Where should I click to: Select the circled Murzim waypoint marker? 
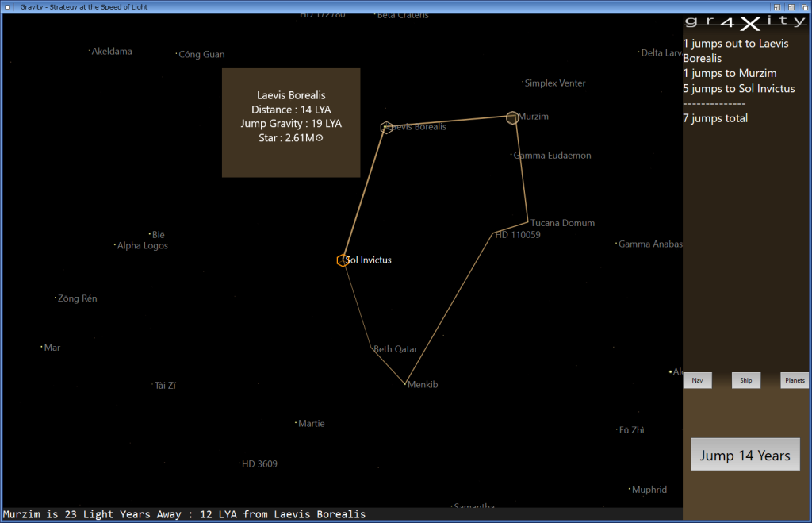coord(511,117)
